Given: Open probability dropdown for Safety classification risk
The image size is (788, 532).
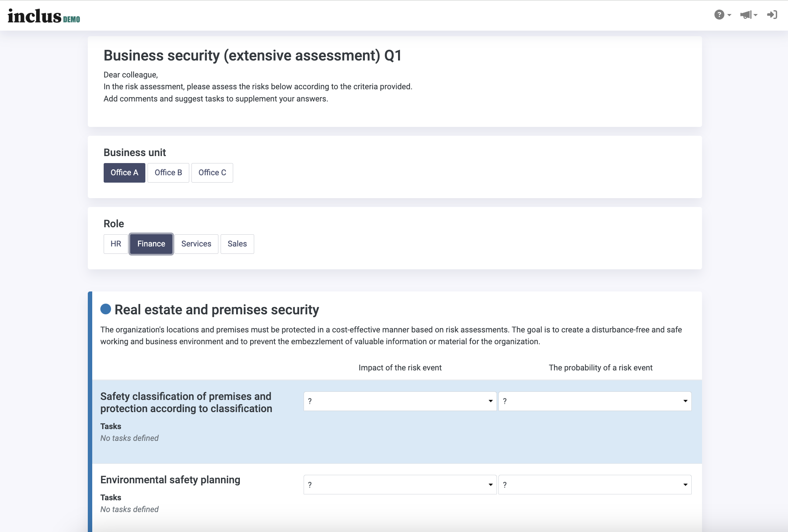Looking at the screenshot, I should [595, 401].
